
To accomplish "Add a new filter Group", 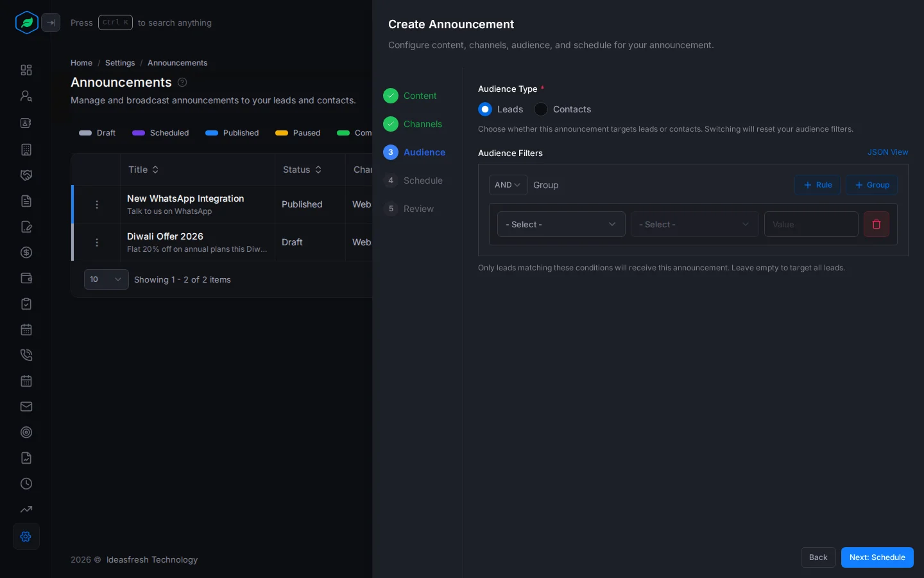I will tap(871, 185).
